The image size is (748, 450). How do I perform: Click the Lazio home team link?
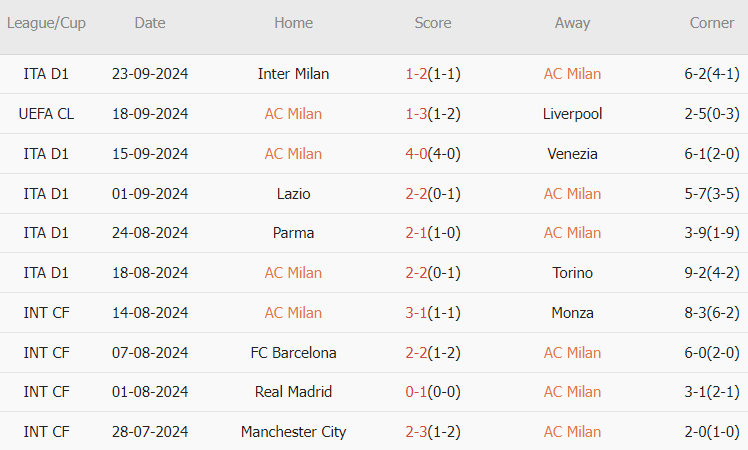pyautogui.click(x=293, y=194)
